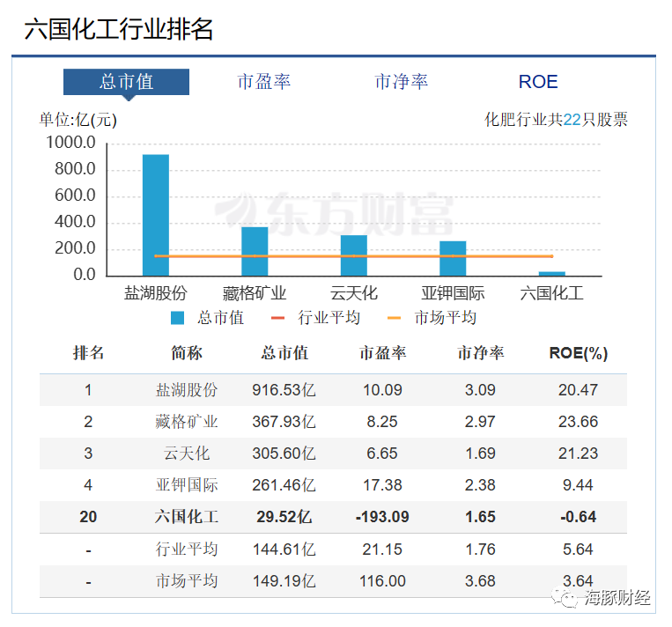
Task: Click the 916.53亿 market value cell
Action: (x=284, y=390)
